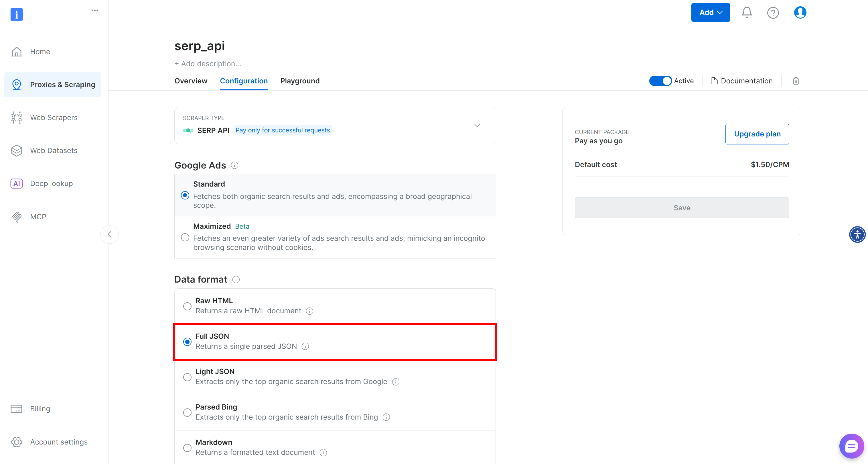Toggle the scraper's Active switch off
Viewport: 868px width, 464px height.
tap(660, 81)
